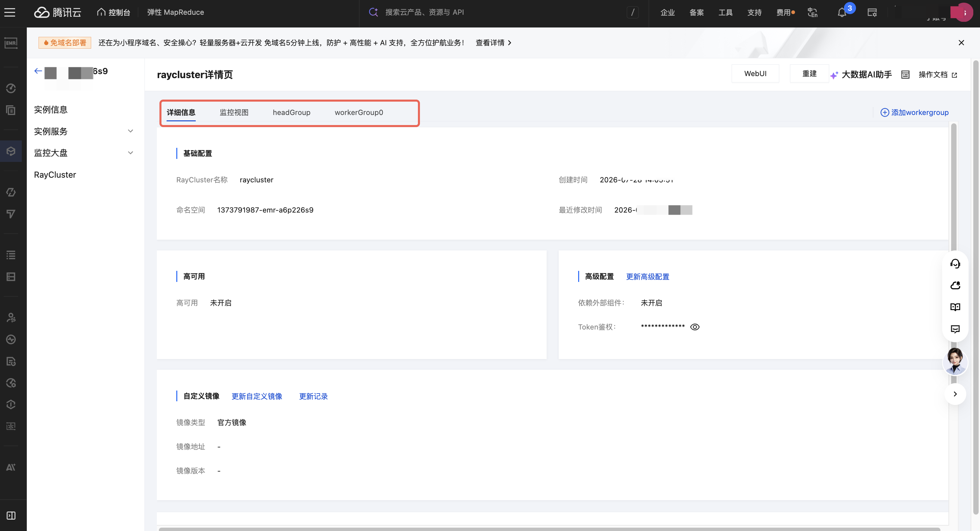Click the namespace value 1373791987-emr-a6p226s9
Image resolution: width=980 pixels, height=531 pixels.
265,210
